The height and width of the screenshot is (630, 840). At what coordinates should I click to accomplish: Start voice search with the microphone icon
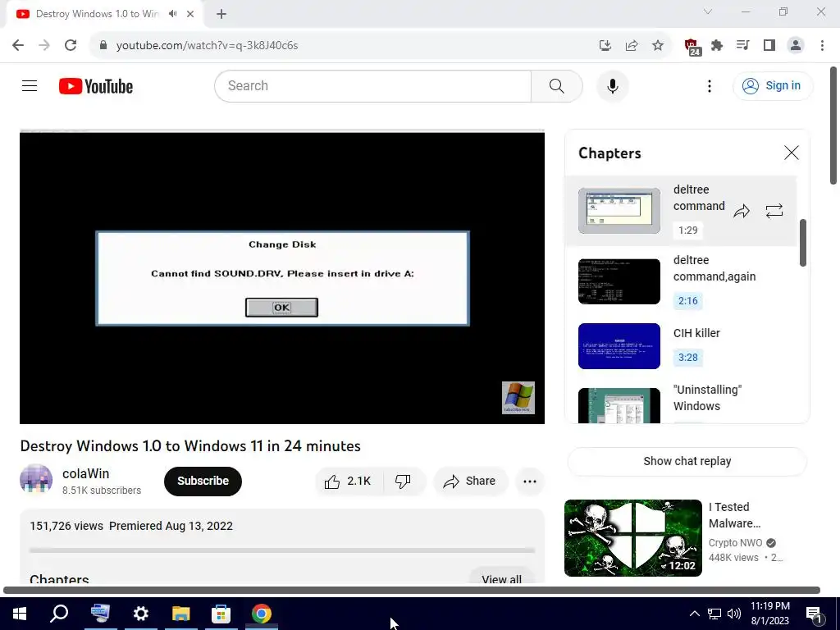(x=612, y=85)
